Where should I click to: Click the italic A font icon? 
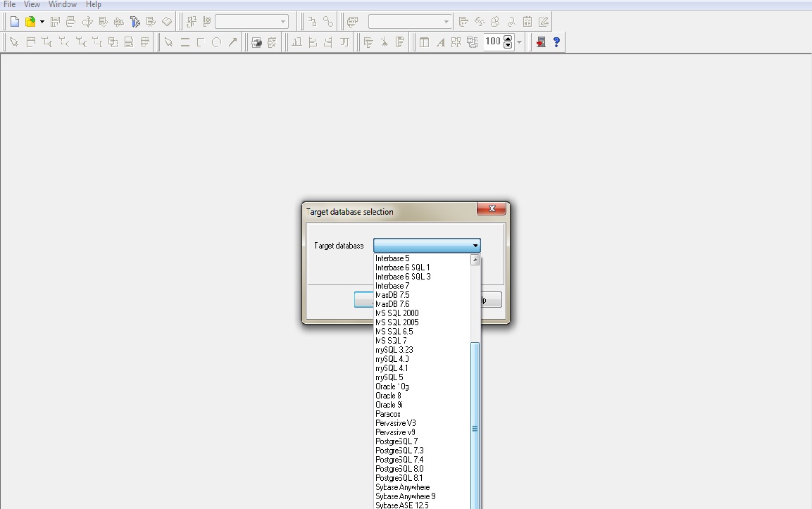pos(440,42)
